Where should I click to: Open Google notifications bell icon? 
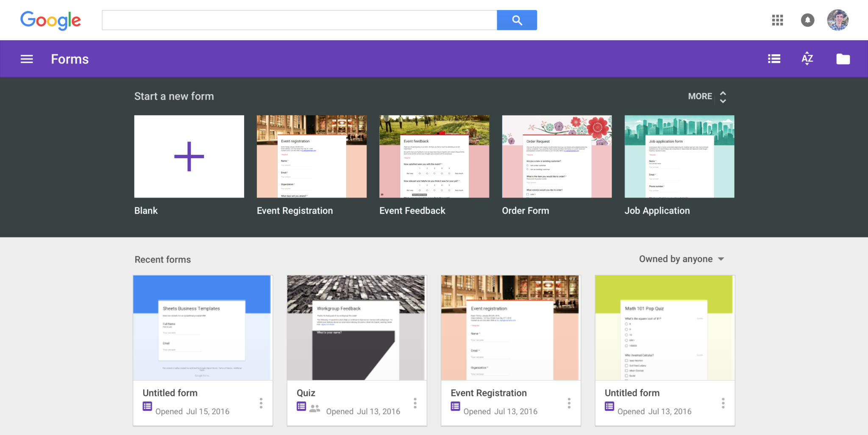[x=808, y=20]
